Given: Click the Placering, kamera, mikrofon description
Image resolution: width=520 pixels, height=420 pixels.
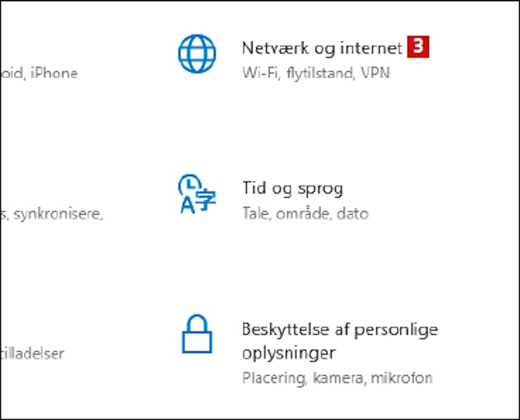Looking at the screenshot, I should click(x=337, y=378).
